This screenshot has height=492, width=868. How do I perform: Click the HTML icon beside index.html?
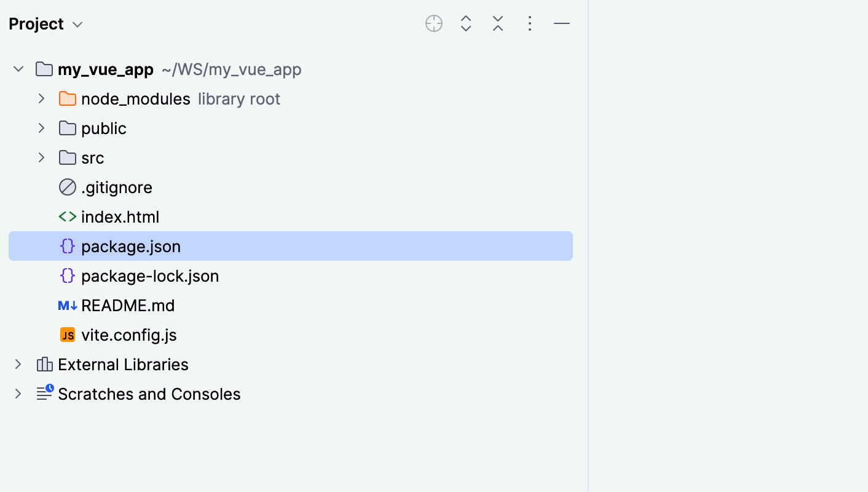click(x=67, y=216)
